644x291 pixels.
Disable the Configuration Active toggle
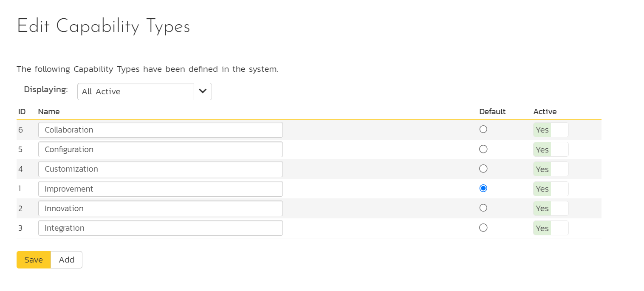pos(551,150)
